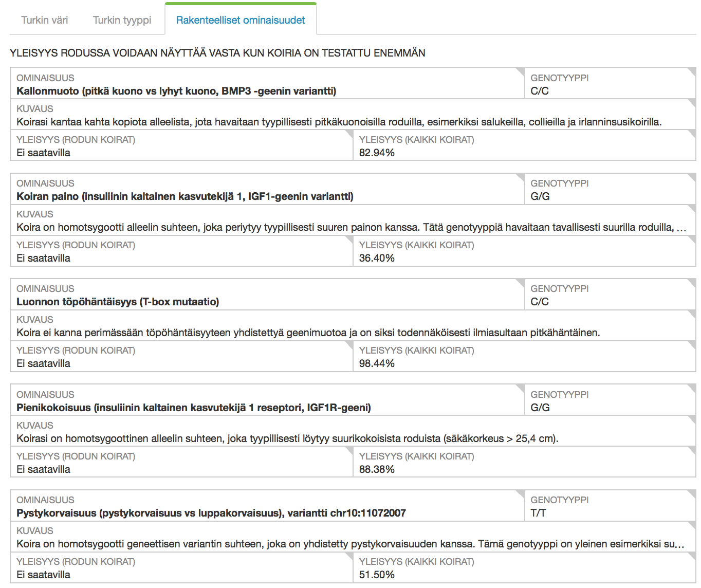The height and width of the screenshot is (588, 701).
Task: Click the 51.50% all-dogs frequency value
Action: point(377,575)
